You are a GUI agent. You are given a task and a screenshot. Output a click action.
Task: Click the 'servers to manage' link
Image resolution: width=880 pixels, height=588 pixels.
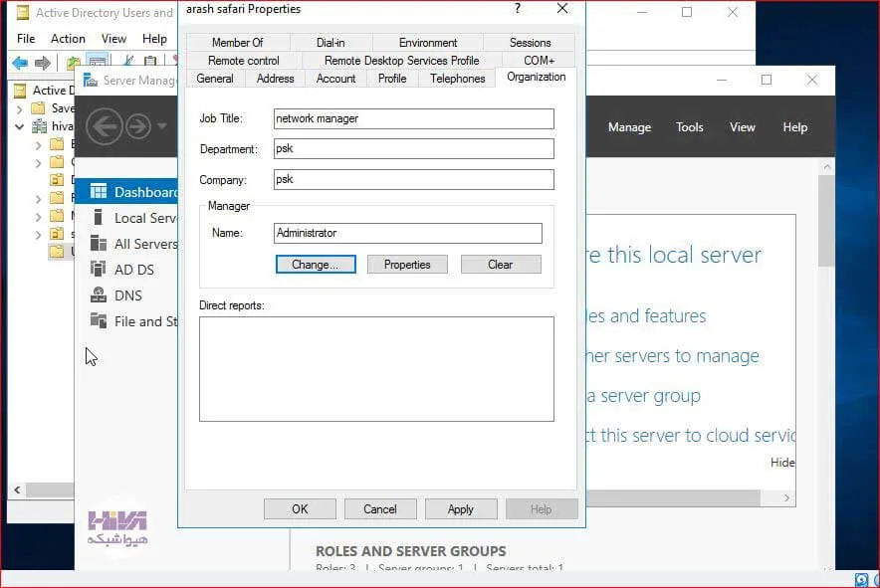click(x=687, y=356)
